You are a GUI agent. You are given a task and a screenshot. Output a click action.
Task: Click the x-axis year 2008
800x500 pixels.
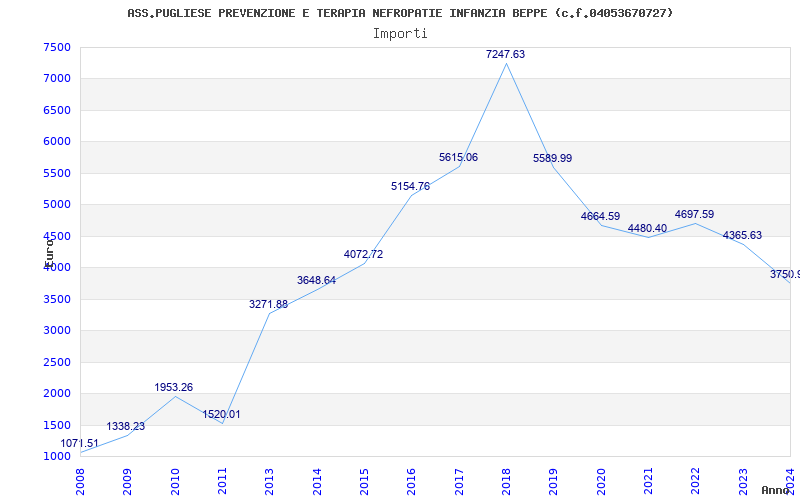click(80, 482)
